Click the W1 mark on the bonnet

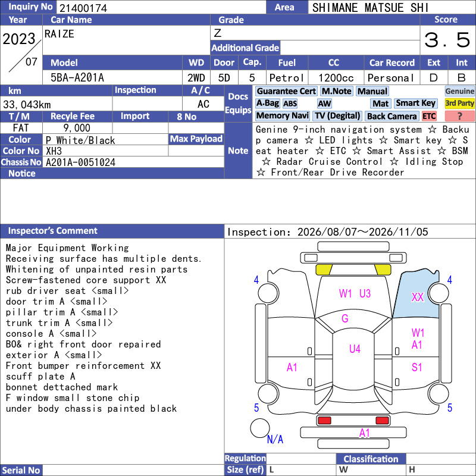345,293
